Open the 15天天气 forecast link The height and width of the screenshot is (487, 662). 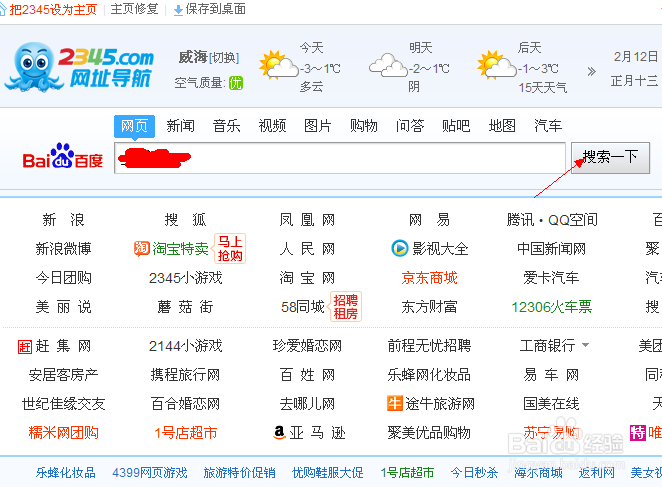543,87
